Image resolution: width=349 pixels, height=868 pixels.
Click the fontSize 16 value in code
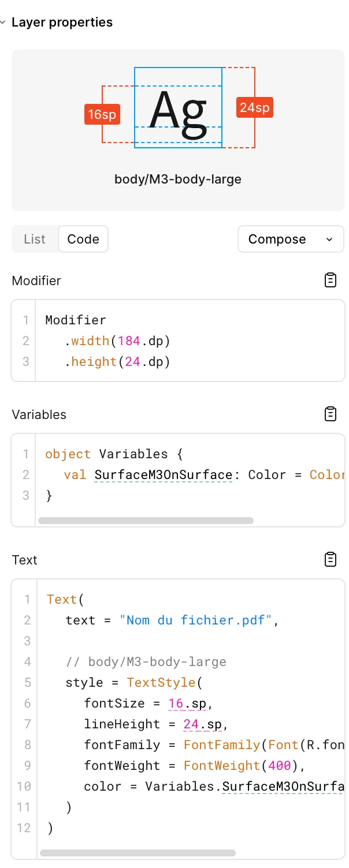176,703
